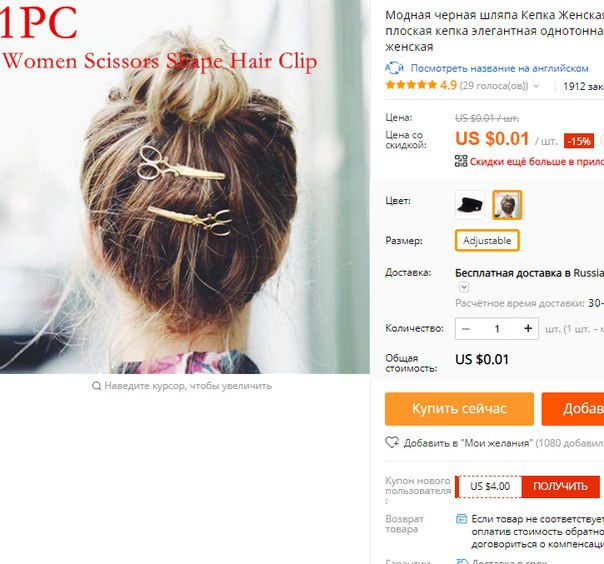Screen dimensions: 604x564
Task: Click the main hair clip product image
Action: 185,187
